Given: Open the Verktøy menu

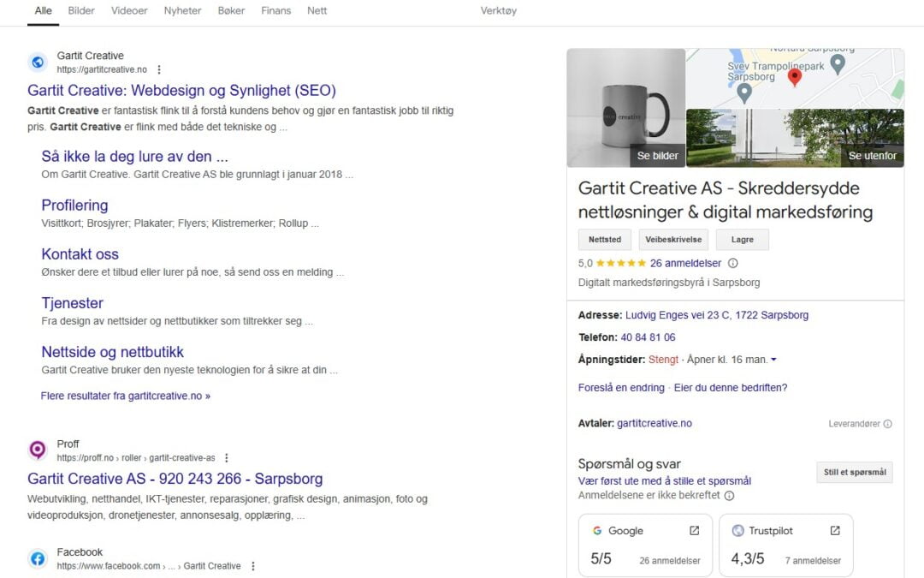Looking at the screenshot, I should coord(498,11).
